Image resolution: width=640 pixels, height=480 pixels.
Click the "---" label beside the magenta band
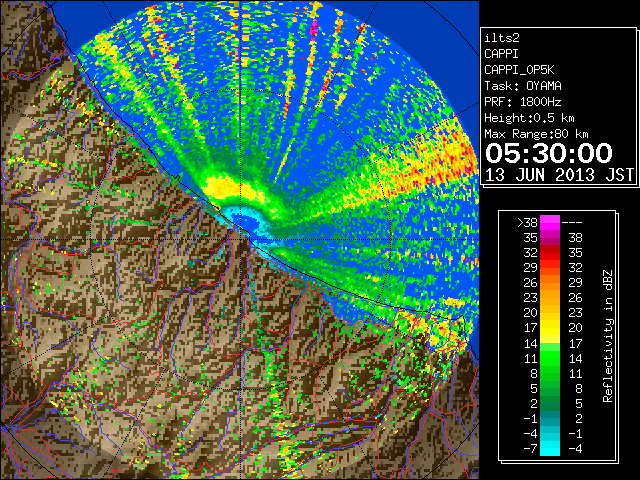572,222
